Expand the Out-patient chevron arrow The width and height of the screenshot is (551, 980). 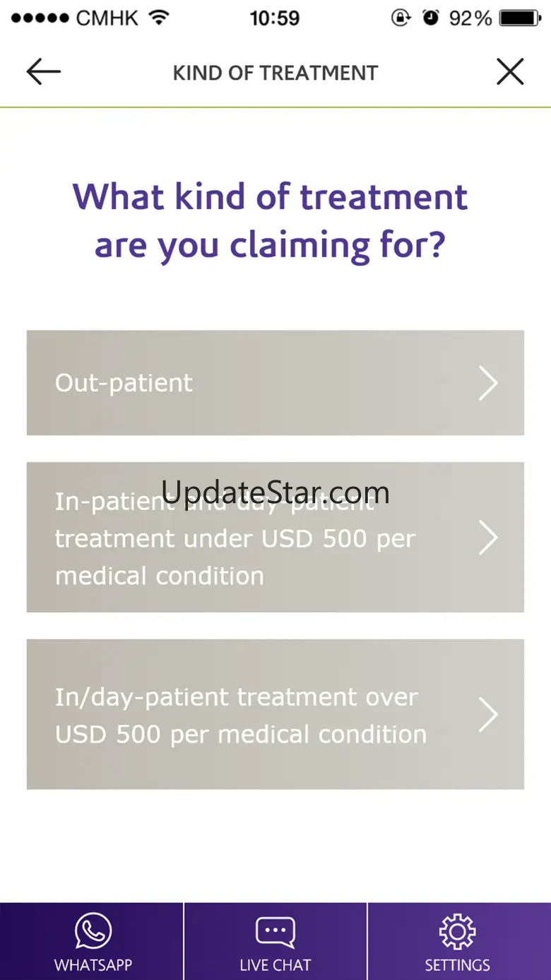click(x=488, y=383)
